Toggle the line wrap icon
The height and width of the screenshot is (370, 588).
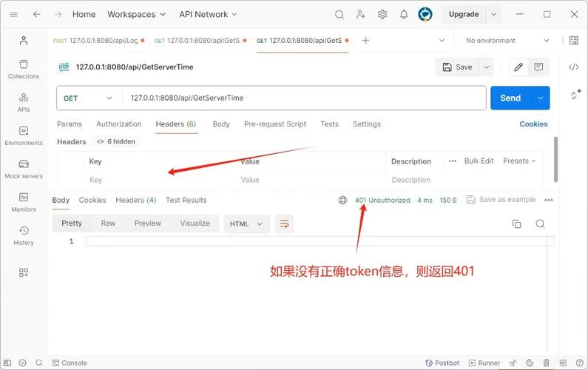point(284,224)
